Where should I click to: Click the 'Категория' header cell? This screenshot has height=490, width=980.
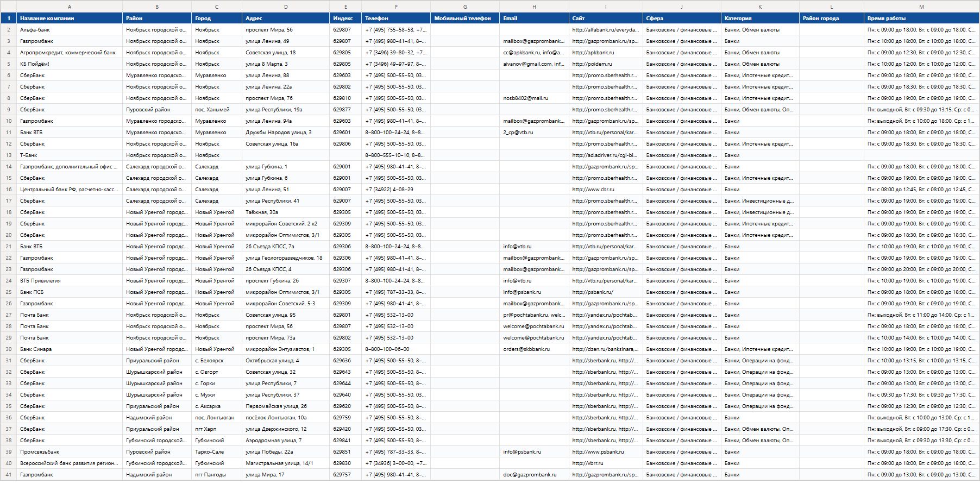(760, 18)
